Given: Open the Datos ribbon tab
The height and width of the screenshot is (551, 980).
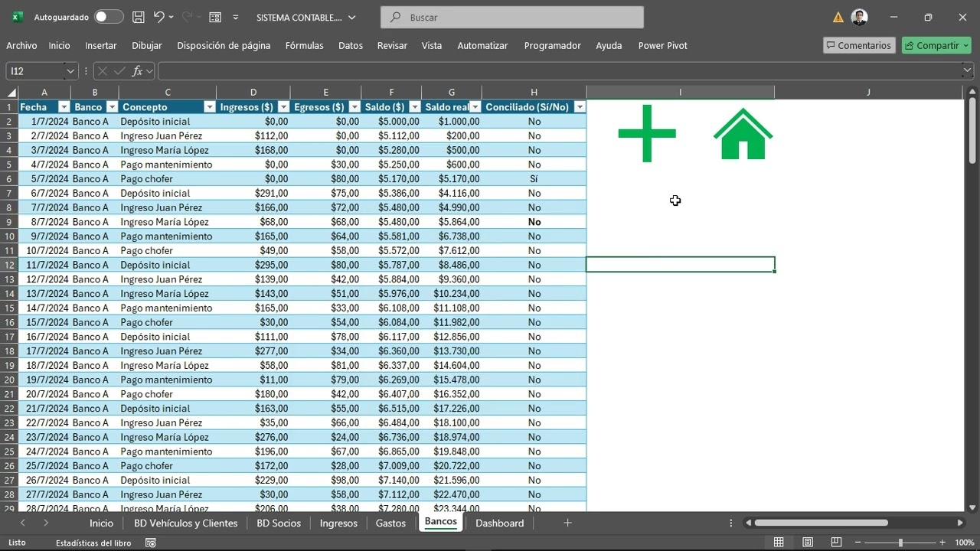Looking at the screenshot, I should 351,45.
